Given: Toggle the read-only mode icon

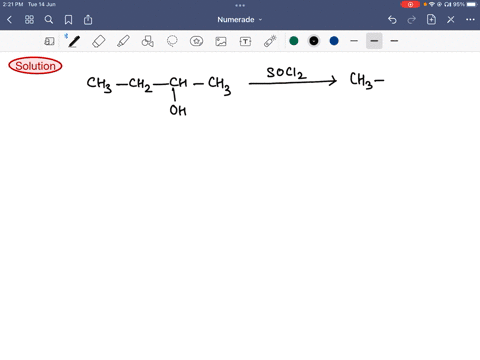Looking at the screenshot, I should (49, 41).
